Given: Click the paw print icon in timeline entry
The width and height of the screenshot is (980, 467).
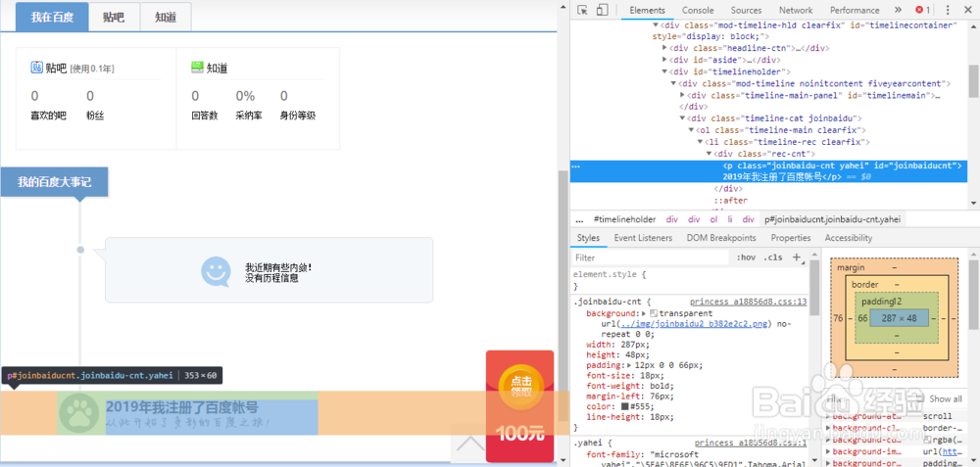Looking at the screenshot, I should point(78,413).
